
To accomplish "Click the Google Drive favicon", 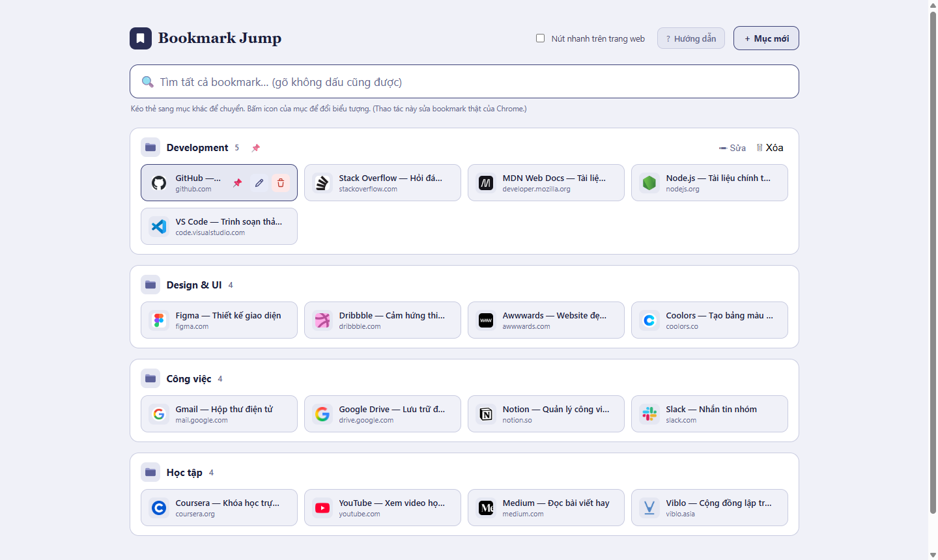I will coord(322,414).
